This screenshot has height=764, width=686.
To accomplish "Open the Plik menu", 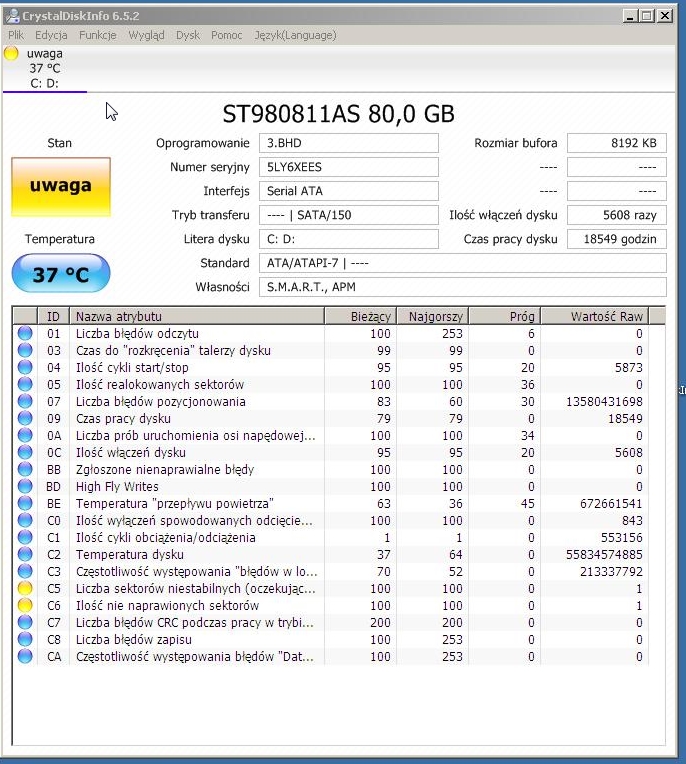I will pyautogui.click(x=16, y=35).
